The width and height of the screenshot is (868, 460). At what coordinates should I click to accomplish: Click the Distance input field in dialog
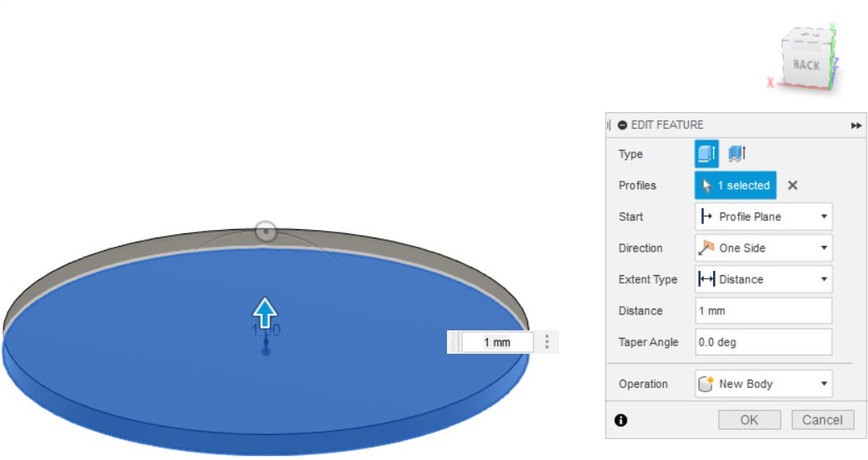tap(763, 311)
